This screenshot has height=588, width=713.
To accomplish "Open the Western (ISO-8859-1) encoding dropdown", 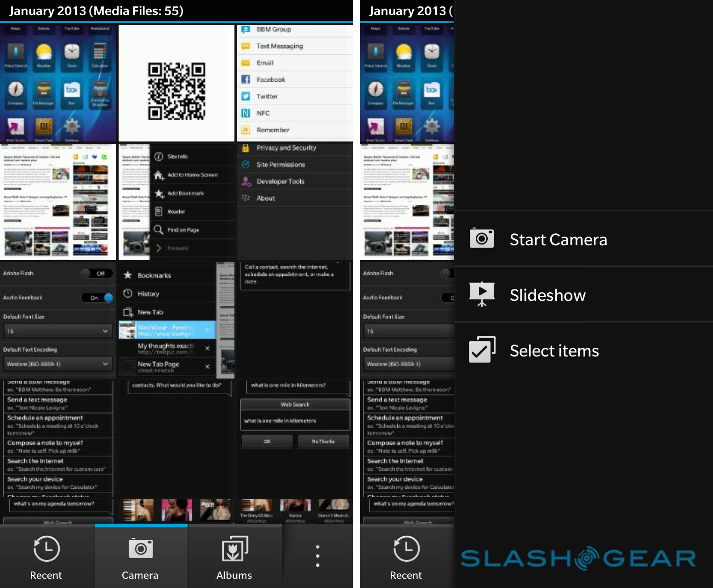I will [x=57, y=364].
